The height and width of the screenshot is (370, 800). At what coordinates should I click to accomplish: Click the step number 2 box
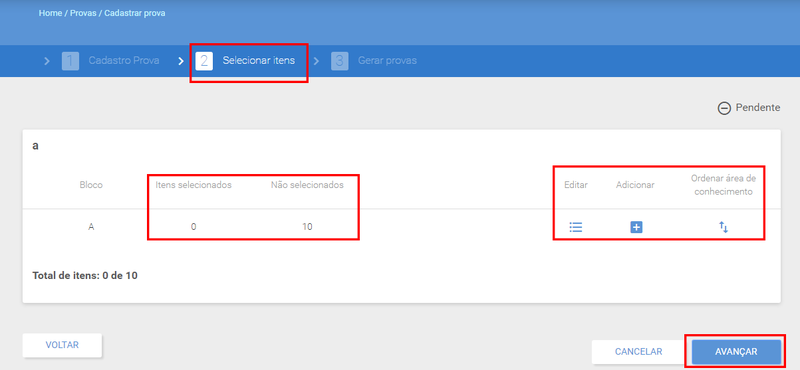pyautogui.click(x=204, y=61)
